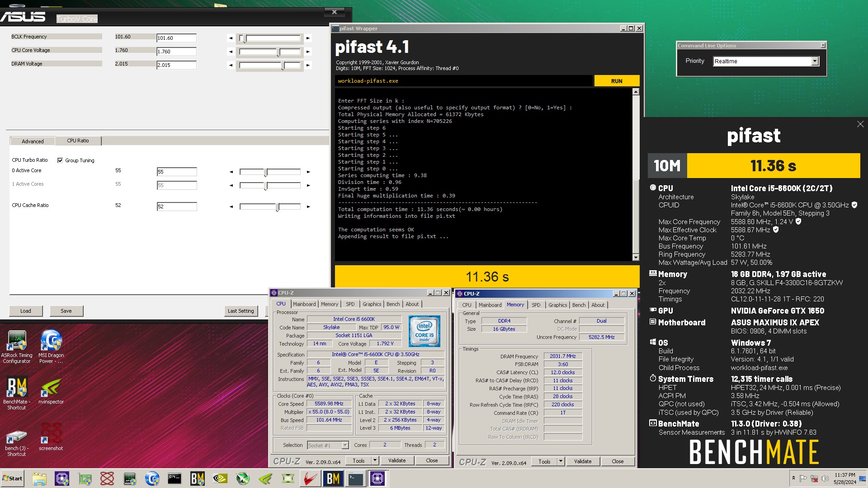Click the graphics card taskbar icon
Screen dimensions: 868x488
(85, 479)
